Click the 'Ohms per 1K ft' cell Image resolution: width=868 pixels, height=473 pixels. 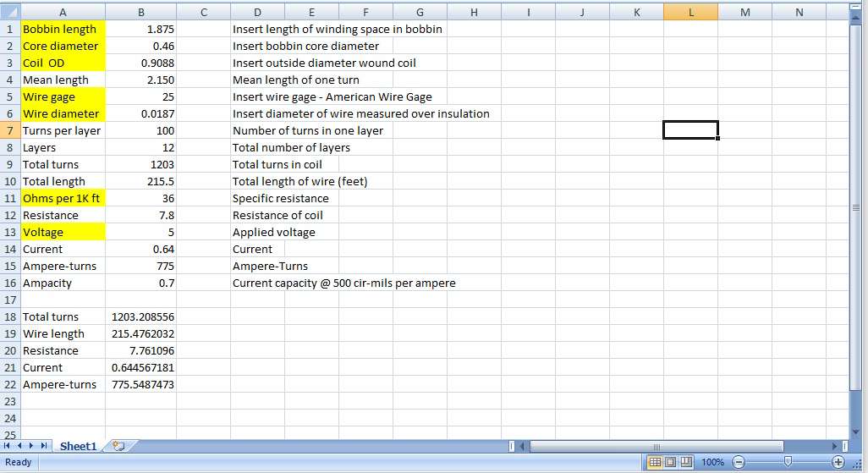click(63, 198)
